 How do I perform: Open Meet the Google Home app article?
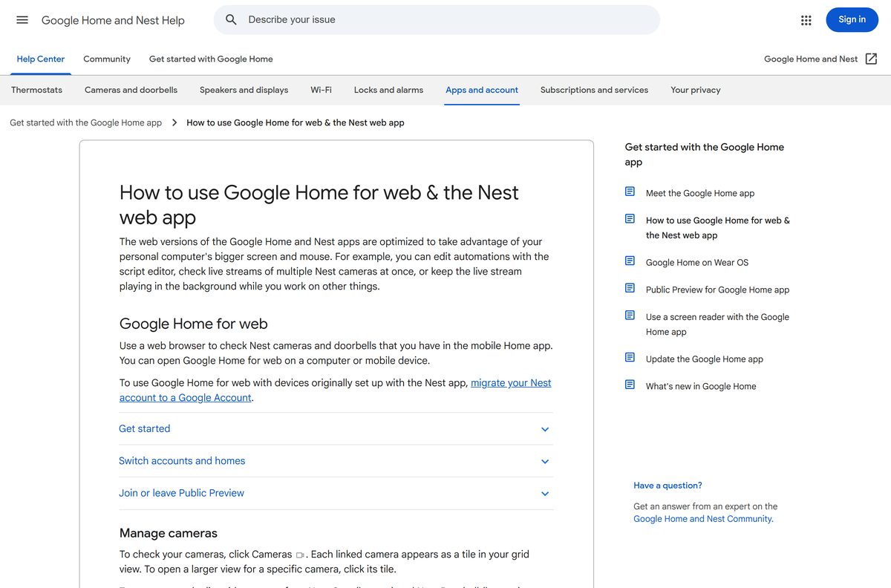coord(700,193)
